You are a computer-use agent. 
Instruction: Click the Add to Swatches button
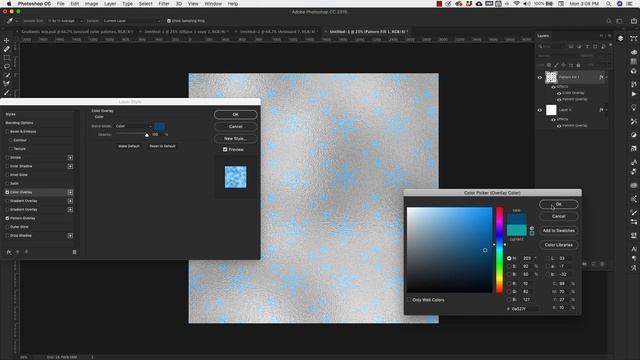tap(558, 231)
